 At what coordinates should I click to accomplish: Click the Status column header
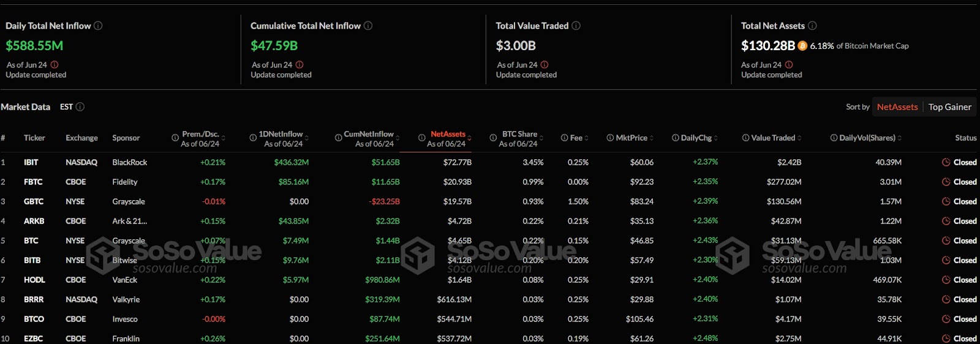966,138
